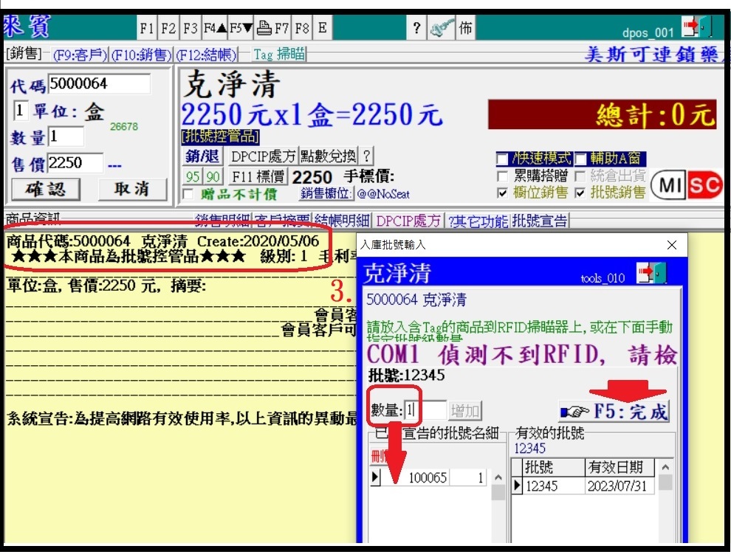731x560 pixels.
Task: Click the MI round logo icon
Action: click(x=670, y=185)
